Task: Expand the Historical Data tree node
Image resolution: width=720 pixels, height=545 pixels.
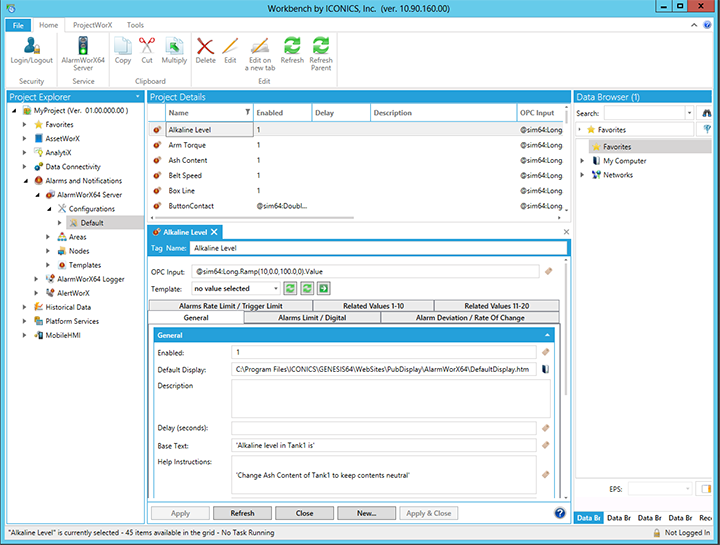Action: [24, 307]
